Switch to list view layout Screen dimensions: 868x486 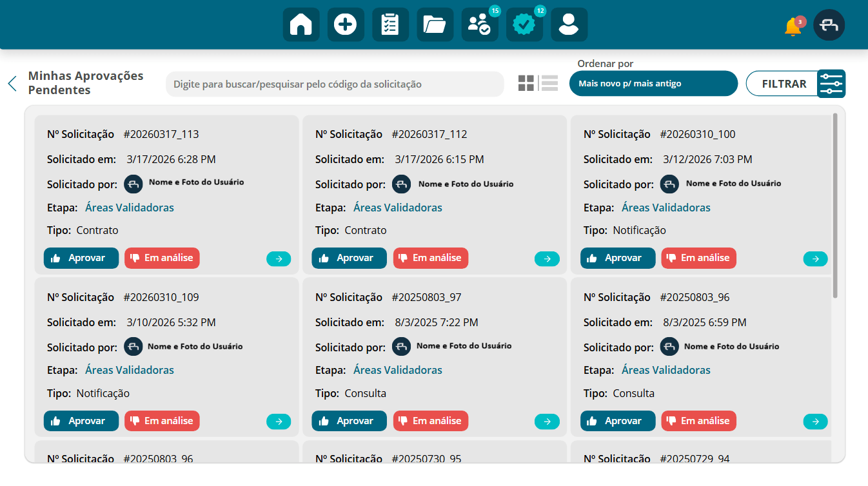(549, 83)
